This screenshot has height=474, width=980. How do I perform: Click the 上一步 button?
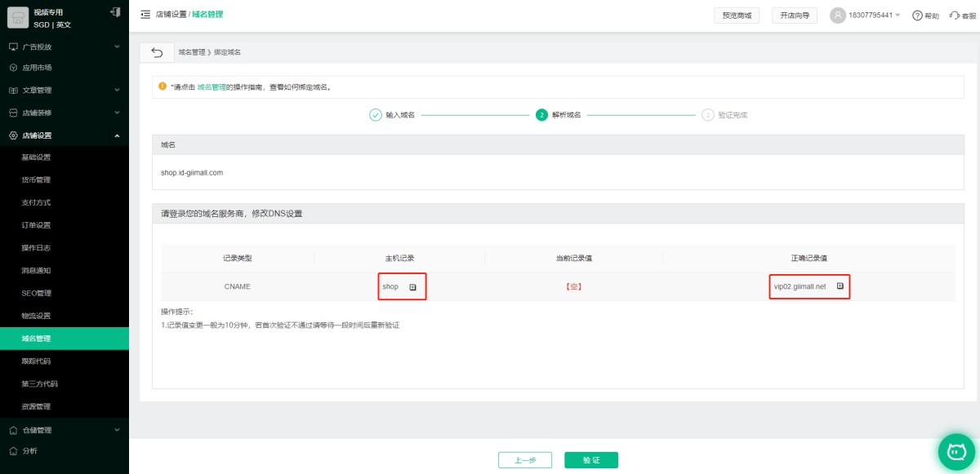(x=525, y=460)
